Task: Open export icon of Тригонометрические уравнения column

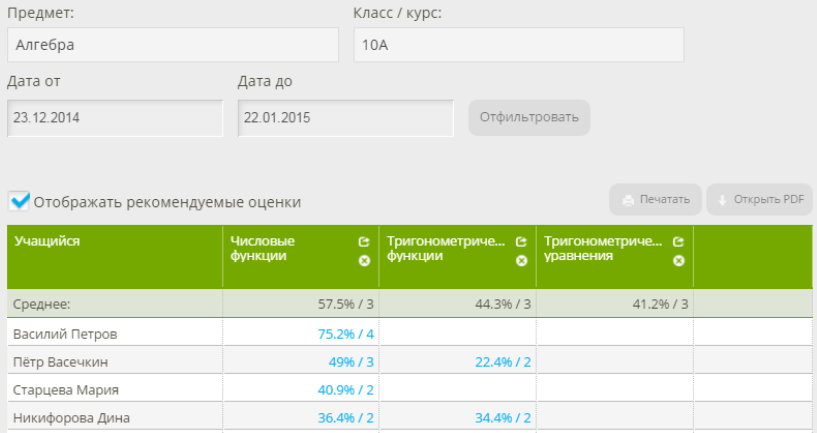Action: [678, 242]
